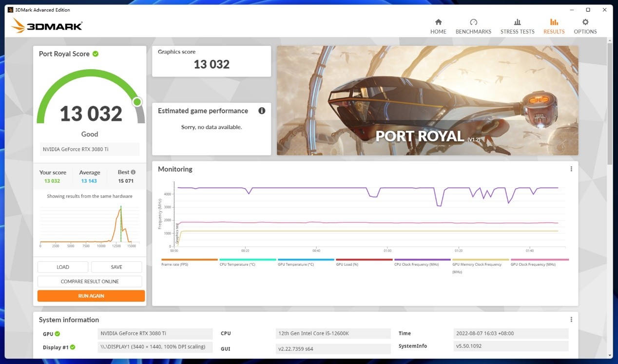Click the GUI version v2.22.7359 s64
Screen dimensions: 618x364
[333, 349]
